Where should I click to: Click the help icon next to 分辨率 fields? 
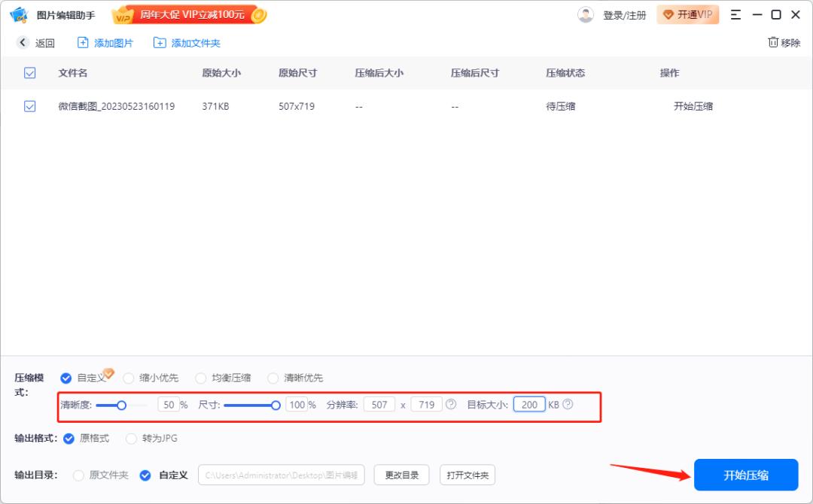pos(450,404)
